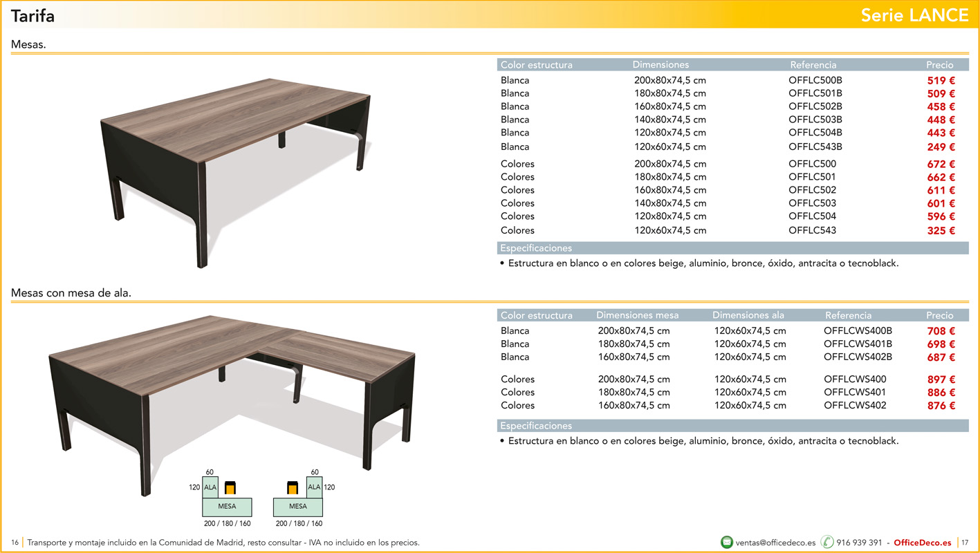Click the 'Dimensiones ala' column header
Viewport: 980px width, 553px height.
click(748, 315)
